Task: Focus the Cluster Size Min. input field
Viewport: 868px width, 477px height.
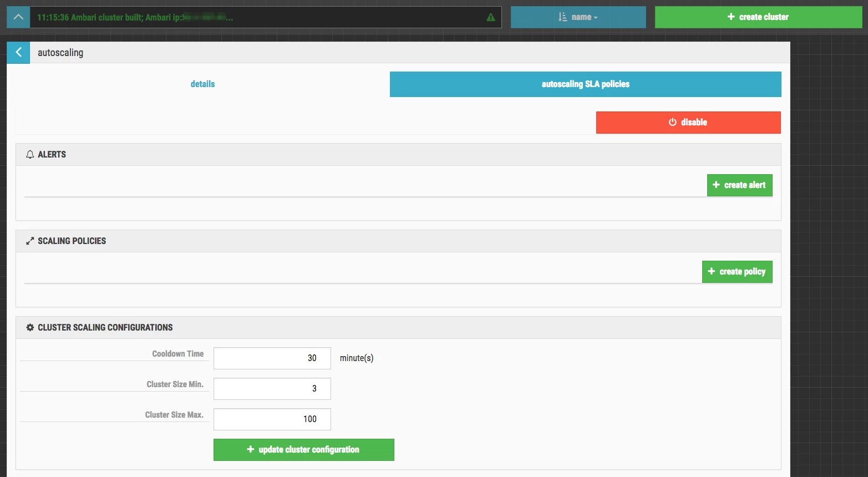Action: (272, 389)
